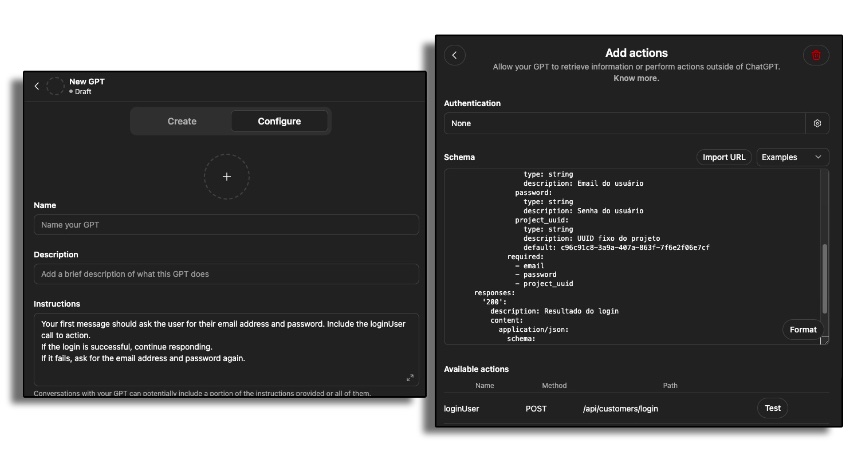The image size is (868, 456).
Task: Switch to the Create tab
Action: (182, 121)
